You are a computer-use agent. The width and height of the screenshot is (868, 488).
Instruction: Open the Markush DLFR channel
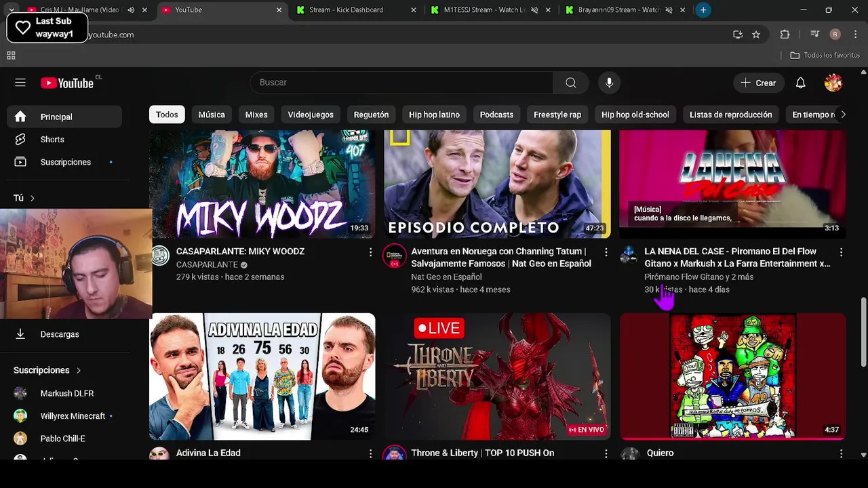tap(65, 393)
